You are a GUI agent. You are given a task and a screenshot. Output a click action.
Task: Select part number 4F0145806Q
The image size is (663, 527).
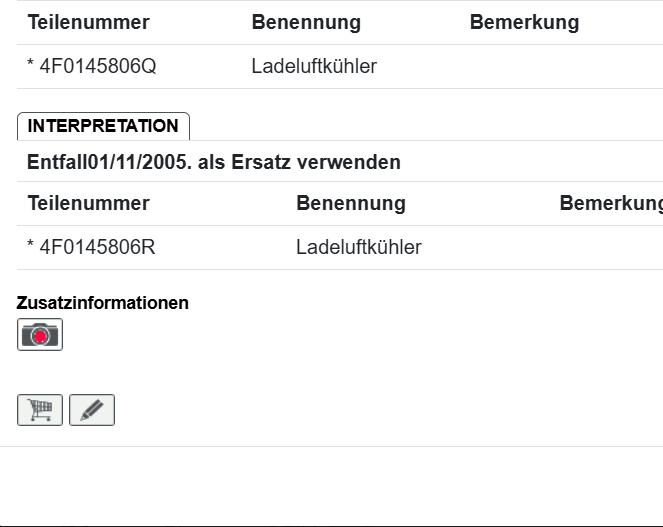point(97,67)
